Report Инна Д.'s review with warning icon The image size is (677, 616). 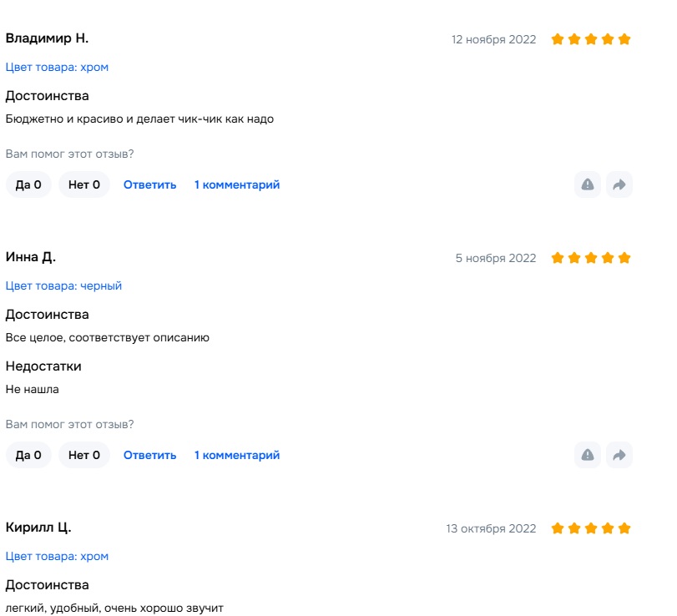[x=588, y=455]
